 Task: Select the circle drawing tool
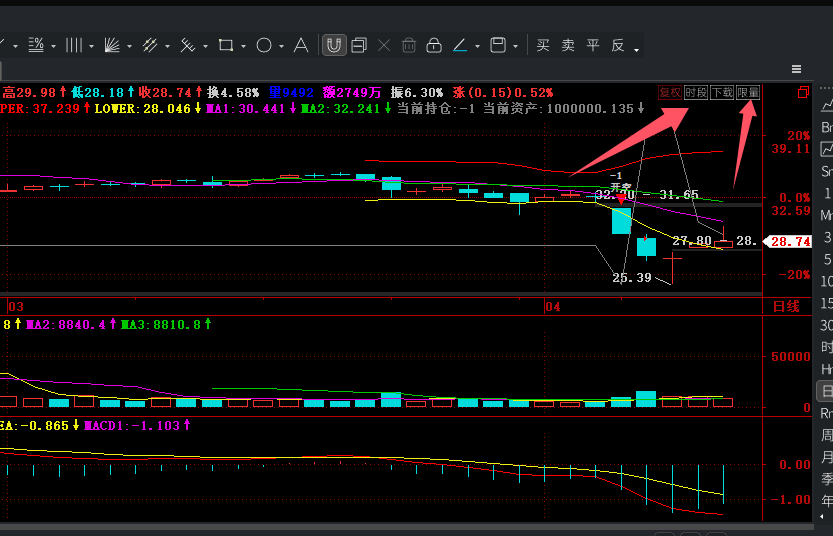[x=264, y=45]
